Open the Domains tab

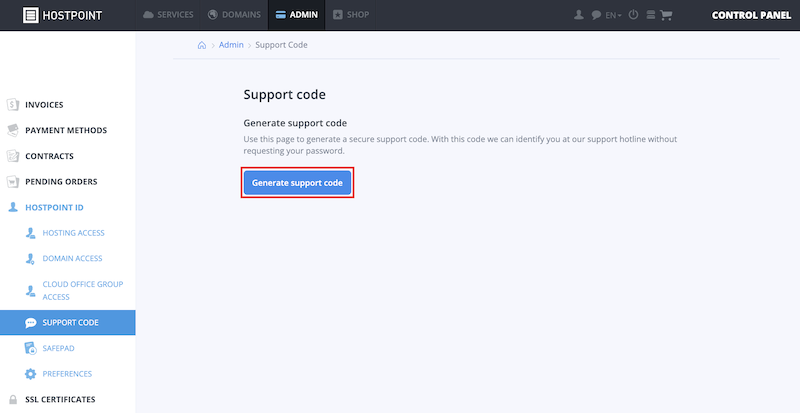tap(234, 15)
